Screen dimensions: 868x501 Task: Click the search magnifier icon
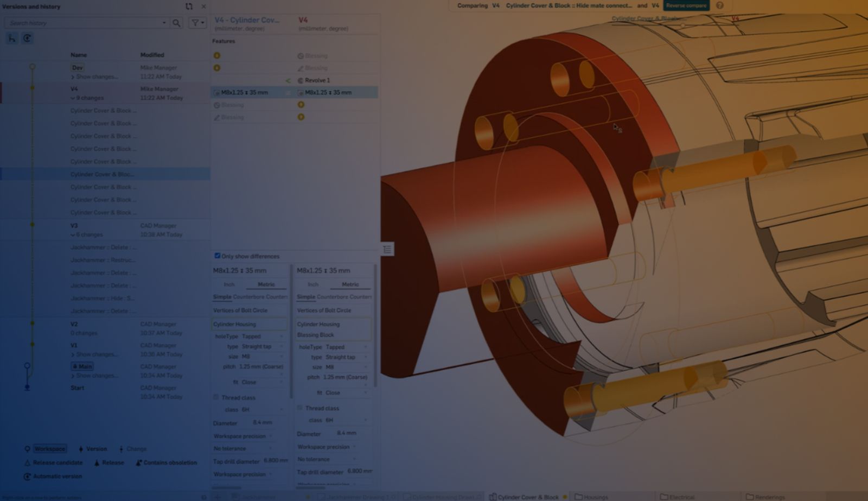176,23
